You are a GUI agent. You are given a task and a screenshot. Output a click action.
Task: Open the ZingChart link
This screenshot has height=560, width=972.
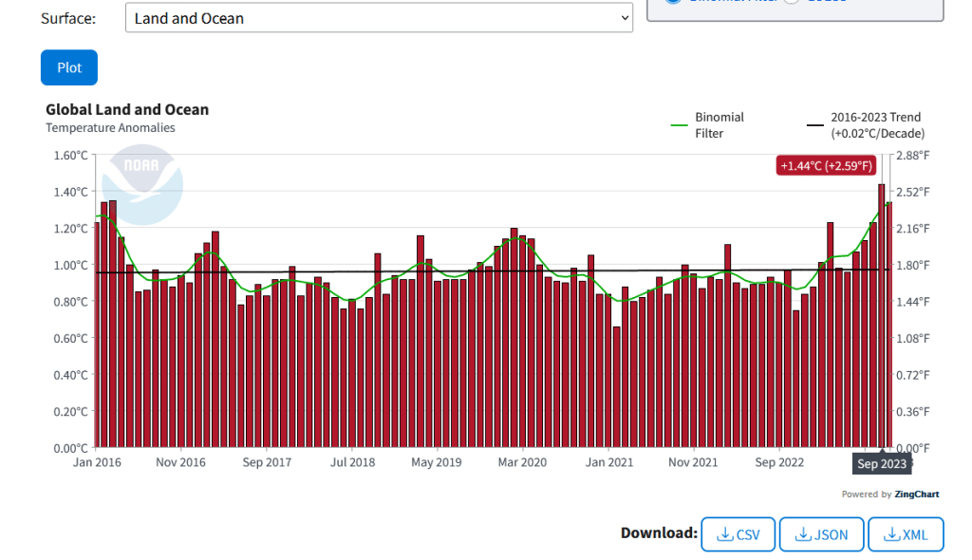[916, 495]
